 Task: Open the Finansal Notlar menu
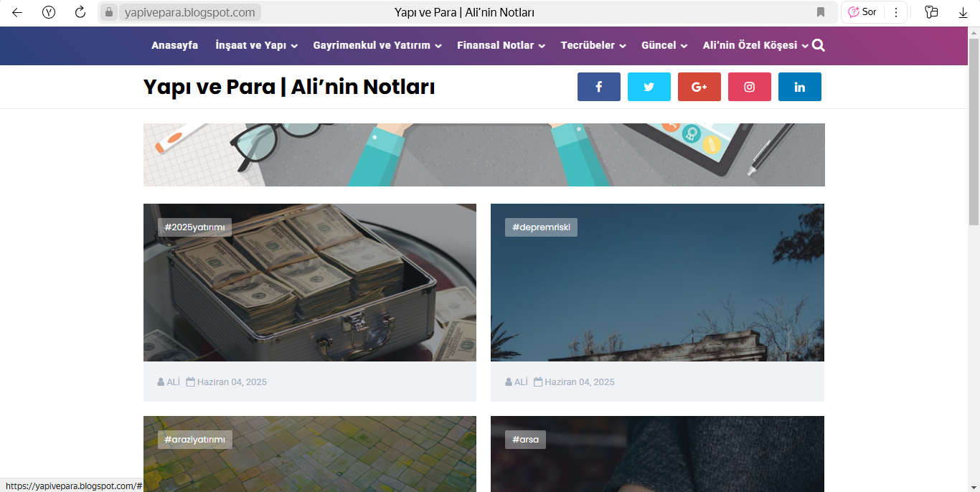501,45
